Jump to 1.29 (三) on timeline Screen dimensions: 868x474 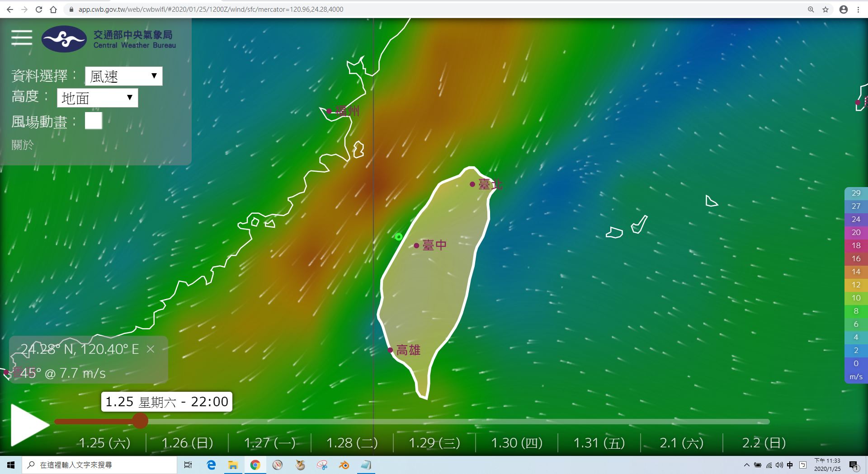click(434, 443)
